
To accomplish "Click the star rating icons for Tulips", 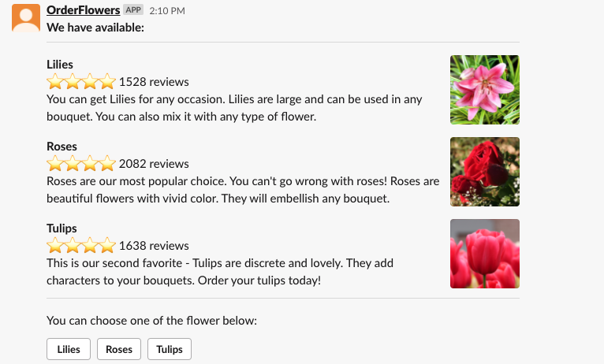I will pyautogui.click(x=81, y=246).
